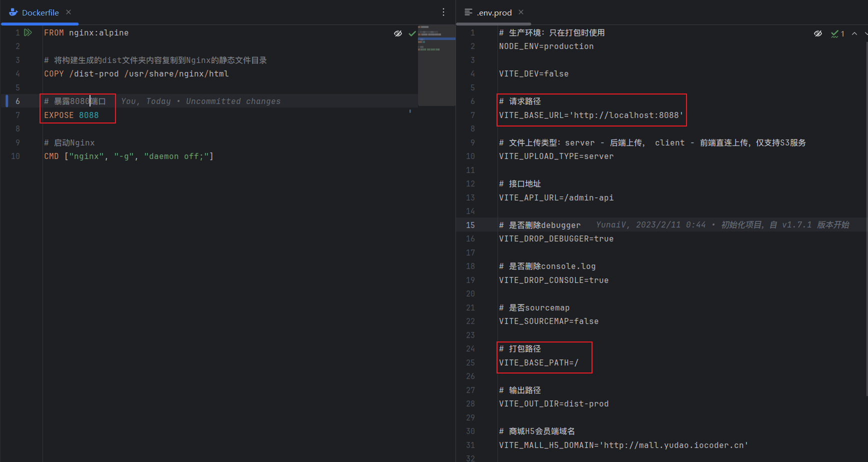
Task: Click the '# 接口地址' comment
Action: [x=519, y=183]
